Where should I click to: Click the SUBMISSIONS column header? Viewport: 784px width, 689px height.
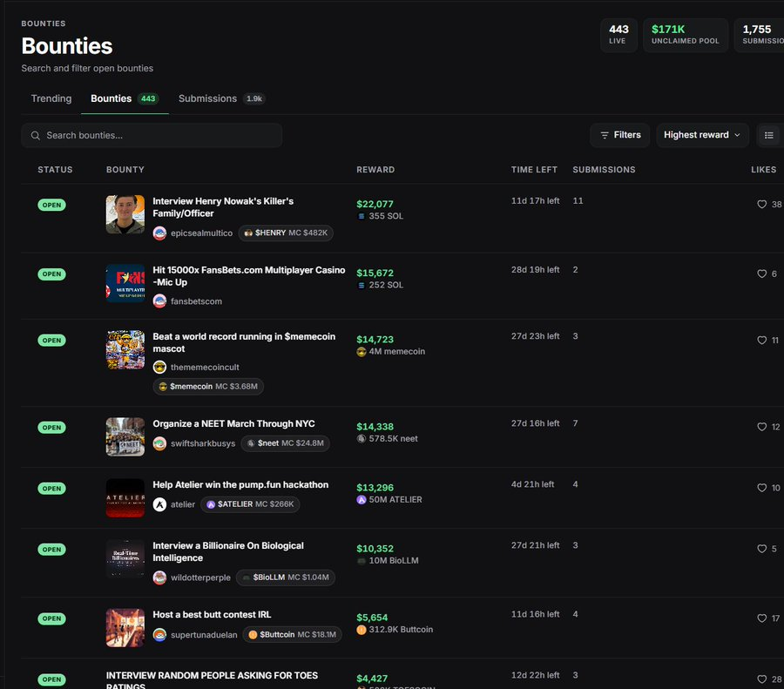pyautogui.click(x=604, y=170)
